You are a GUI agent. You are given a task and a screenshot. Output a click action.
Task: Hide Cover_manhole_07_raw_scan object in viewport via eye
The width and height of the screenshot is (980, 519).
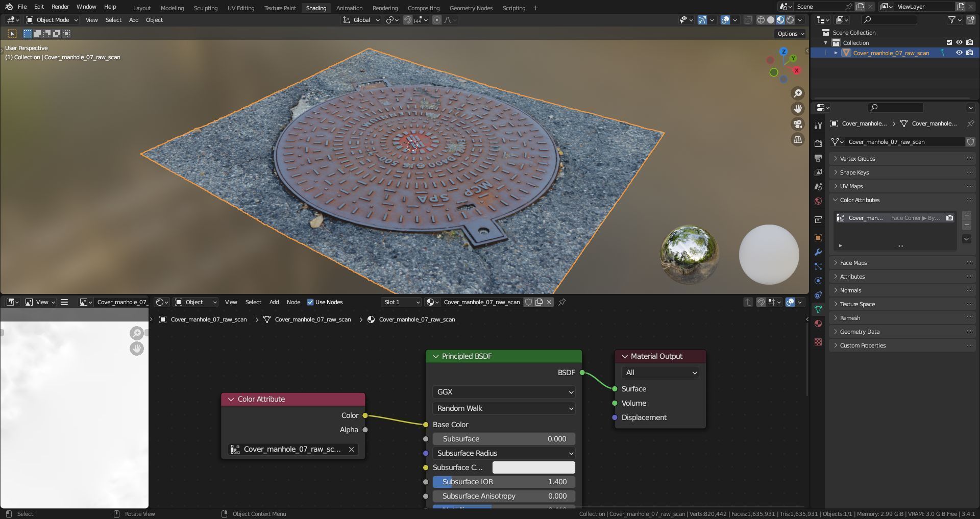click(959, 53)
